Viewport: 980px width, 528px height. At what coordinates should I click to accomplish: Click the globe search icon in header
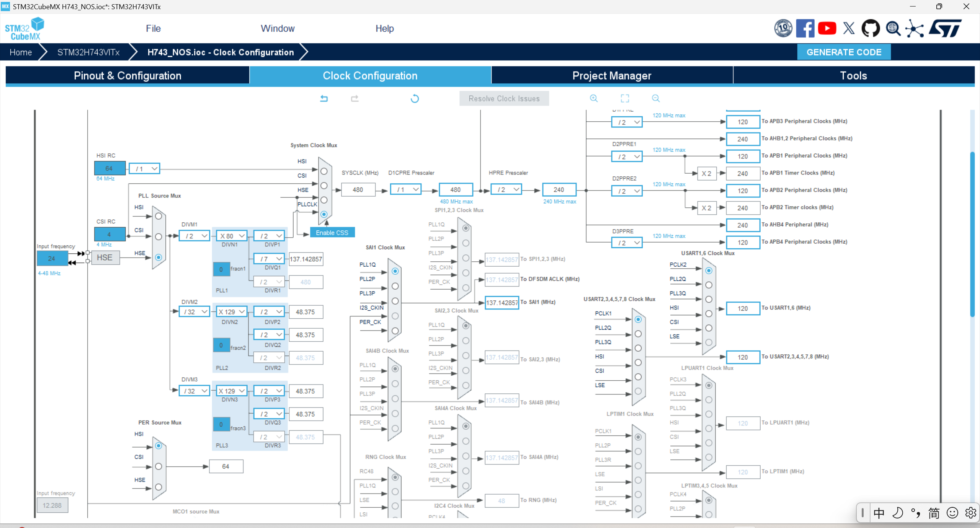tap(893, 28)
